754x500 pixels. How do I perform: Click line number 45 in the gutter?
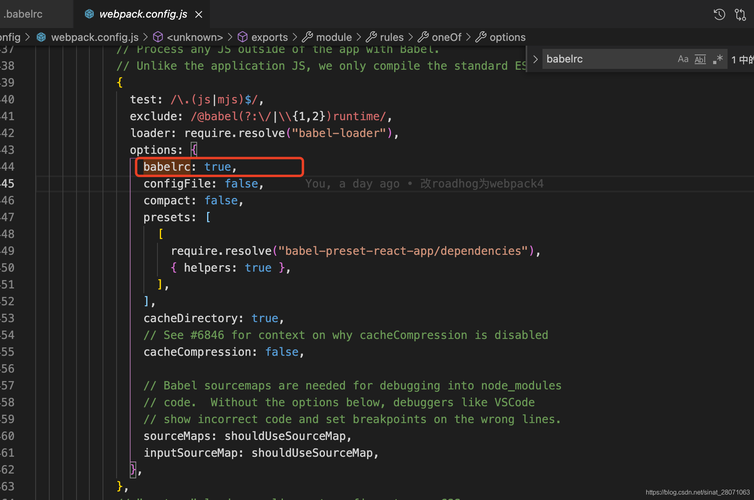pyautogui.click(x=8, y=184)
